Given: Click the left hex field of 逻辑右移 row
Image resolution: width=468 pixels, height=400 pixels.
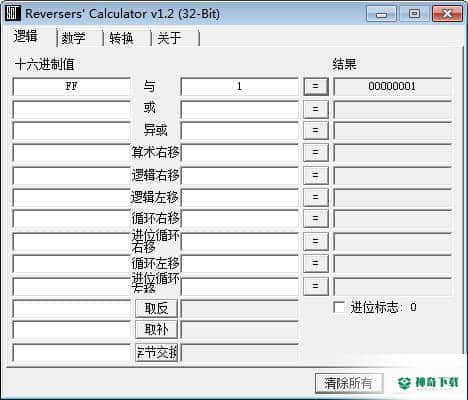Looking at the screenshot, I should pyautogui.click(x=72, y=175).
